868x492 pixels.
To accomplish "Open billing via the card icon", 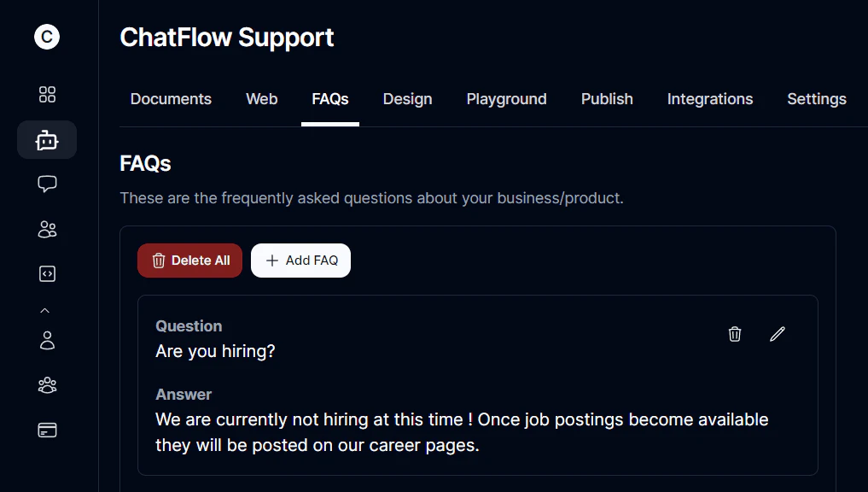I will click(x=47, y=430).
